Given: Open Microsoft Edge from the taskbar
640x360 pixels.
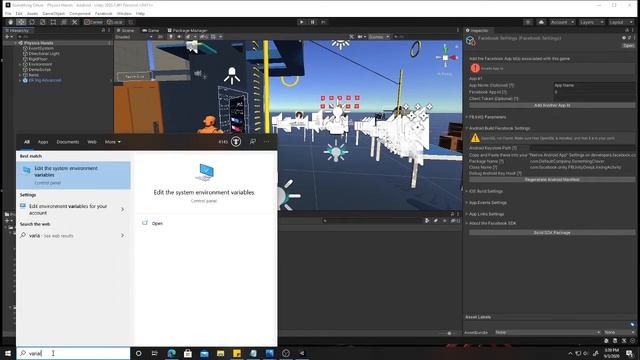Looking at the screenshot, I should pos(171,353).
